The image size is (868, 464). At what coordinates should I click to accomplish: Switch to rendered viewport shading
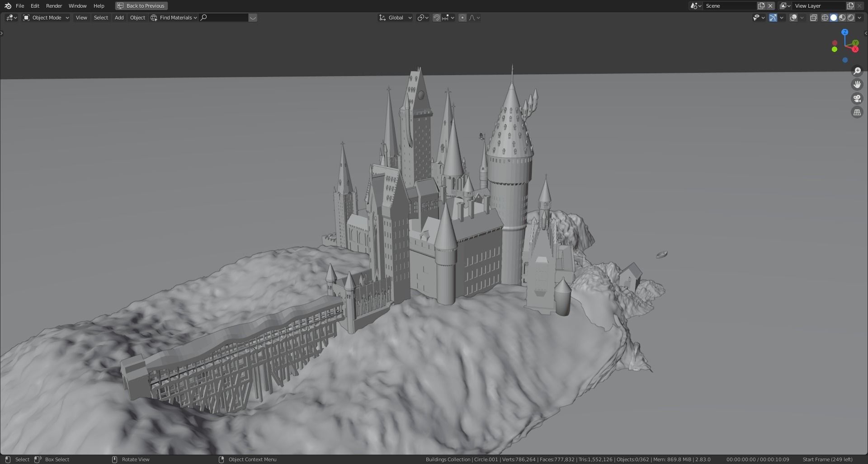(851, 18)
